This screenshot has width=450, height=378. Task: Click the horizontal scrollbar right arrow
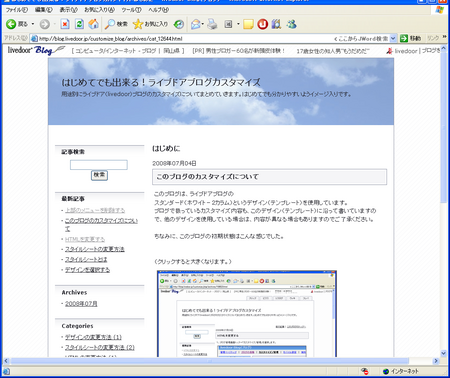tap(436, 361)
